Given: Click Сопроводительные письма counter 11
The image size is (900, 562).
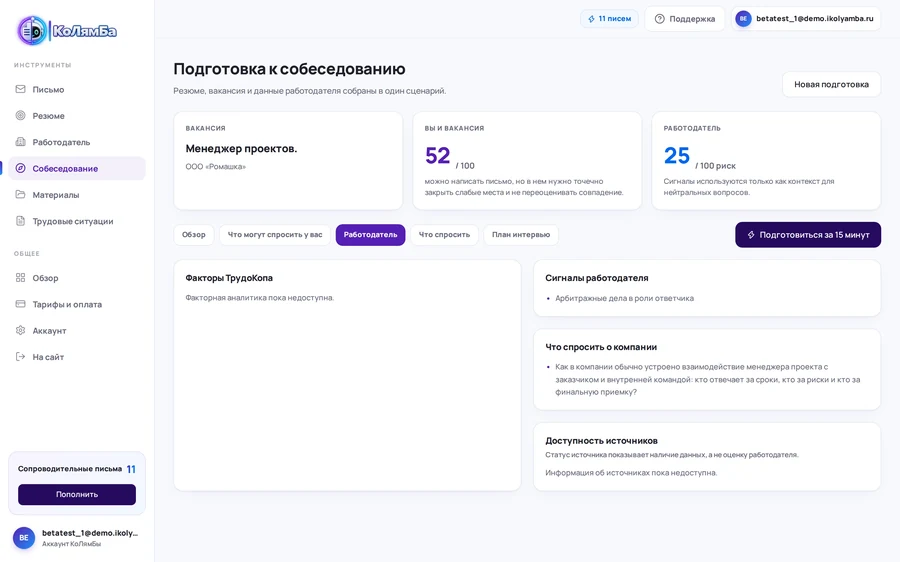Looking at the screenshot, I should point(131,469).
